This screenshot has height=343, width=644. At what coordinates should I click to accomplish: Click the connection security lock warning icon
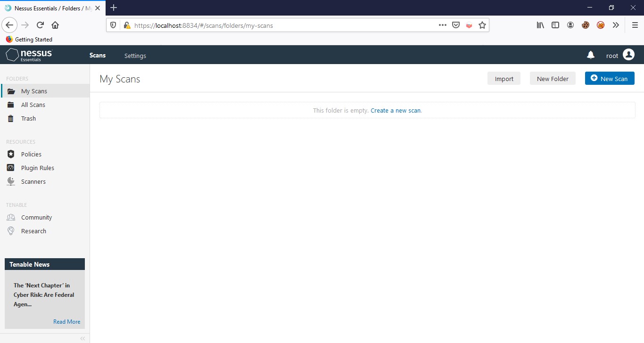[126, 25]
